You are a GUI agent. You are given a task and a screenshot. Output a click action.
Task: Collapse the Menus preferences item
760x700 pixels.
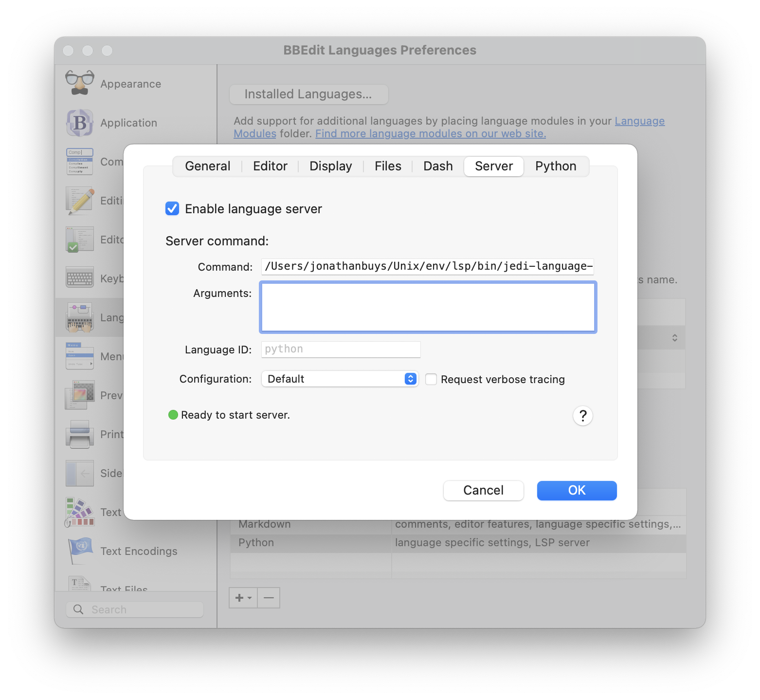(79, 356)
